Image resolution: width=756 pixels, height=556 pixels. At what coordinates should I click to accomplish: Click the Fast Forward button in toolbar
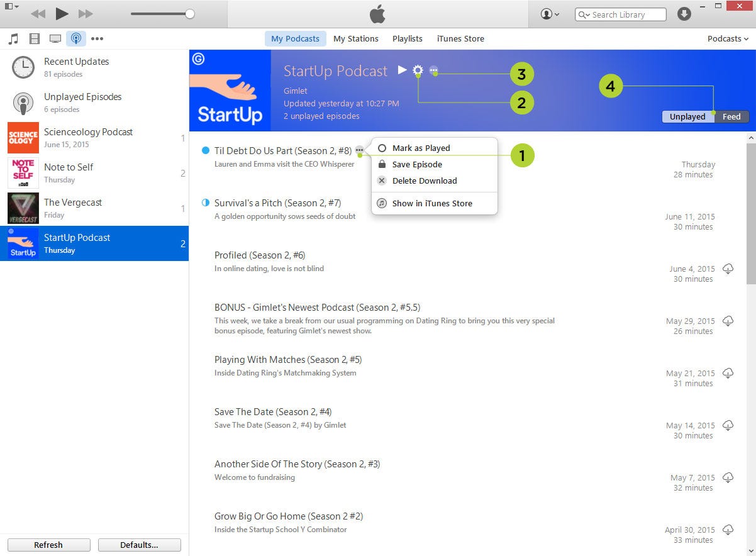(86, 14)
